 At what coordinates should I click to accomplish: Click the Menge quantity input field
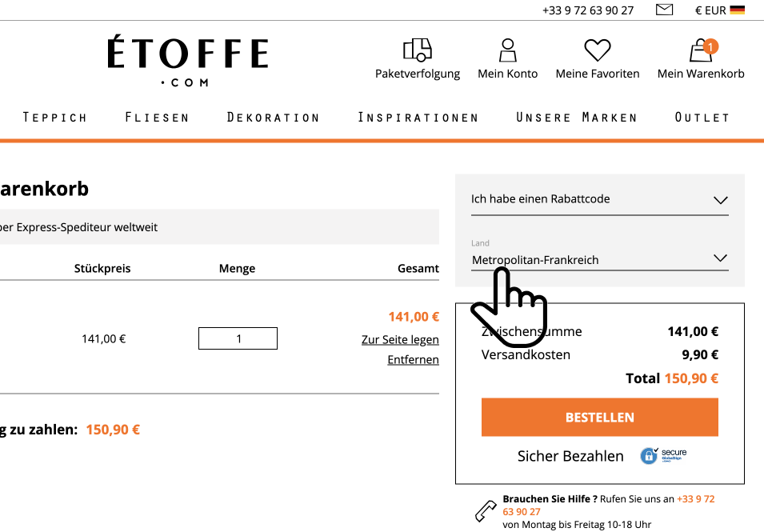click(238, 338)
